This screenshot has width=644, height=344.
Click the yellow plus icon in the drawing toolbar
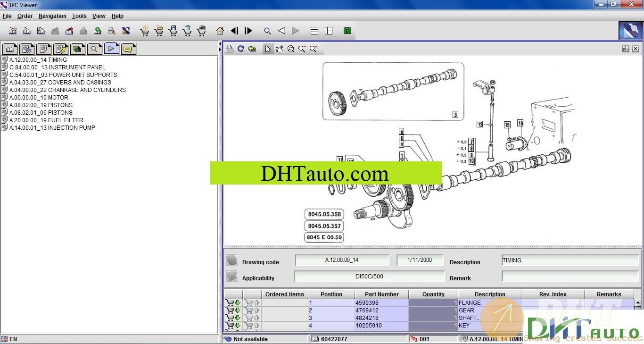[x=252, y=49]
